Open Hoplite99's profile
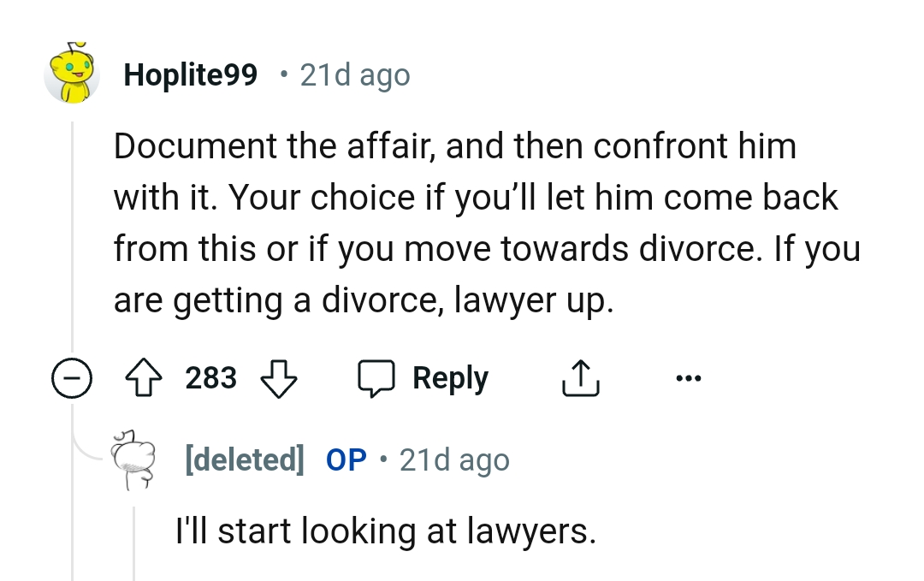 190,74
